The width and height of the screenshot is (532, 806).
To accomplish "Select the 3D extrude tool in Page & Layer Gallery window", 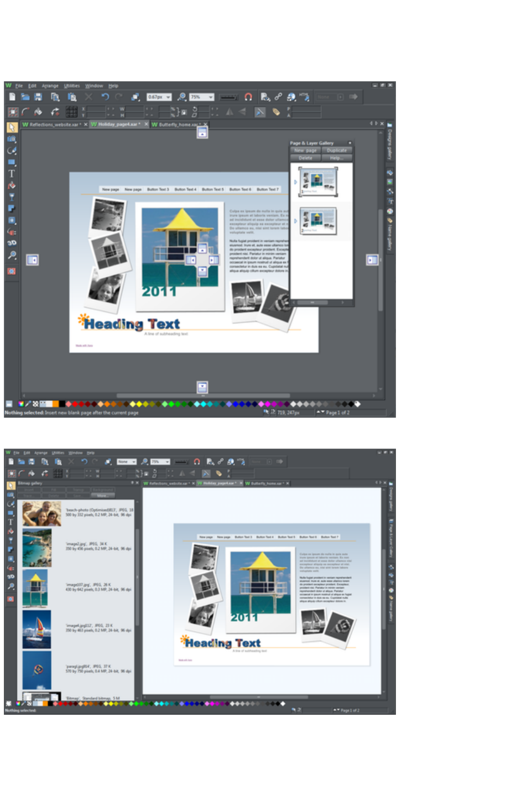I will (12, 243).
